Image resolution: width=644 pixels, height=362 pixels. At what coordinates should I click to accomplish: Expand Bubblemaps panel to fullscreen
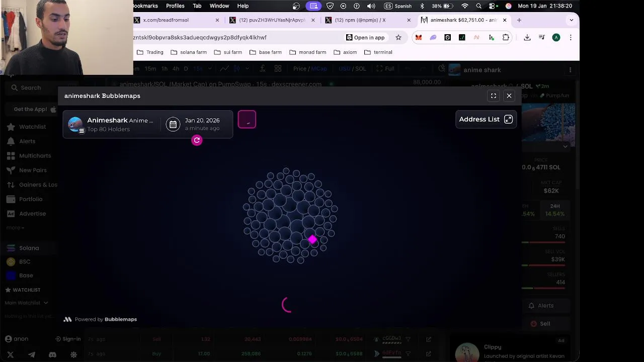[x=494, y=96]
